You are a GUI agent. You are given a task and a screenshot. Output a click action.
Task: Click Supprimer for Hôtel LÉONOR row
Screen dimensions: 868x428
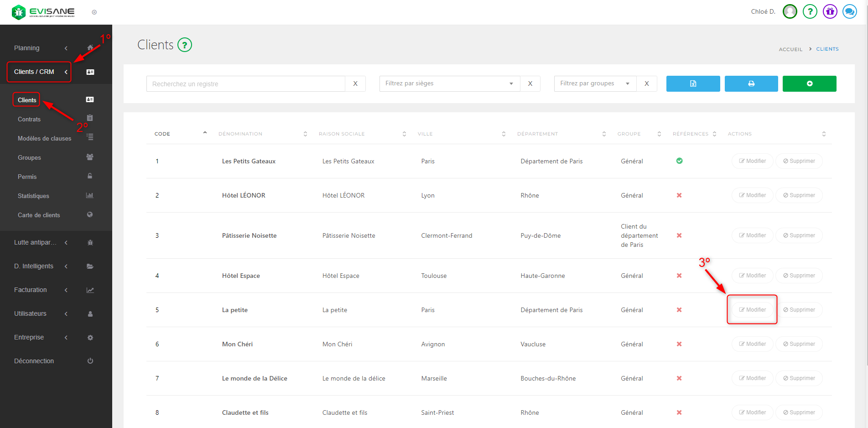coord(799,195)
